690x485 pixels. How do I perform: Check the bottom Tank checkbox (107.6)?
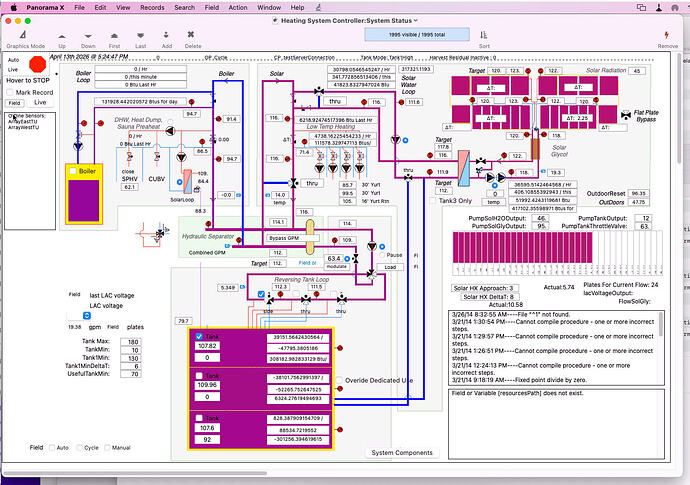[x=199, y=418]
